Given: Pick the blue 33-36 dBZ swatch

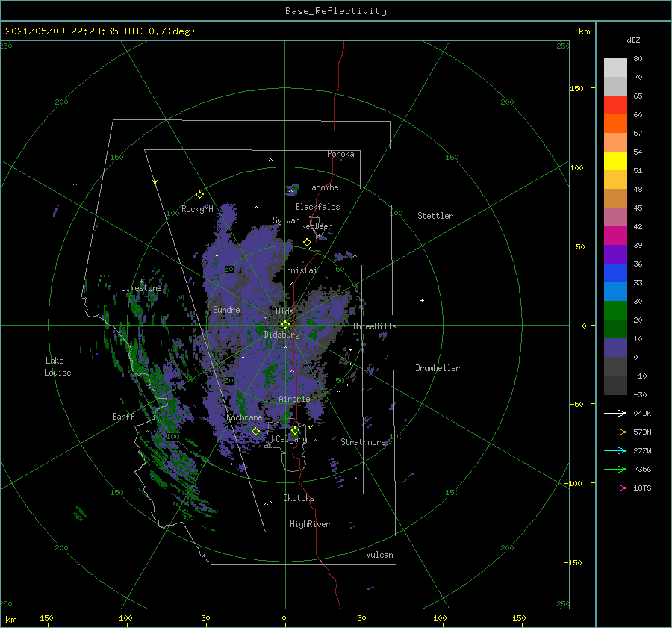Looking at the screenshot, I should 615,273.
